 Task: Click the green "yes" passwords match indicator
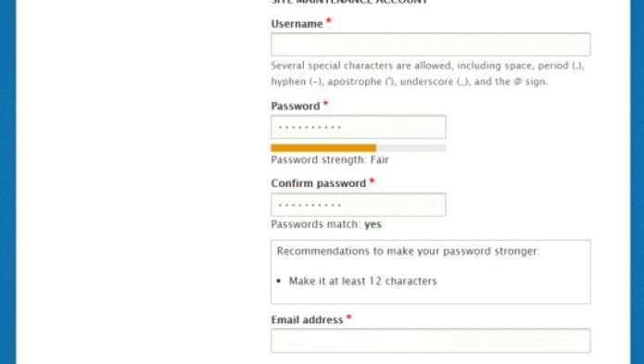(373, 224)
